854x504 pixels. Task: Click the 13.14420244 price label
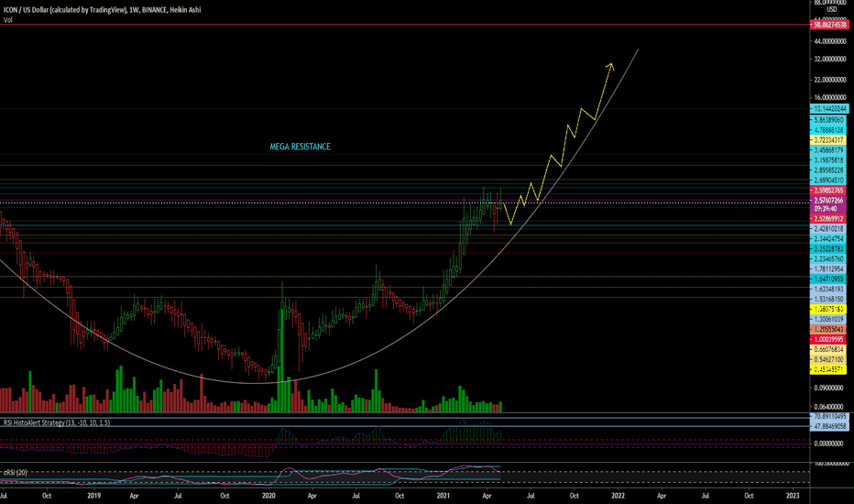pyautogui.click(x=829, y=109)
